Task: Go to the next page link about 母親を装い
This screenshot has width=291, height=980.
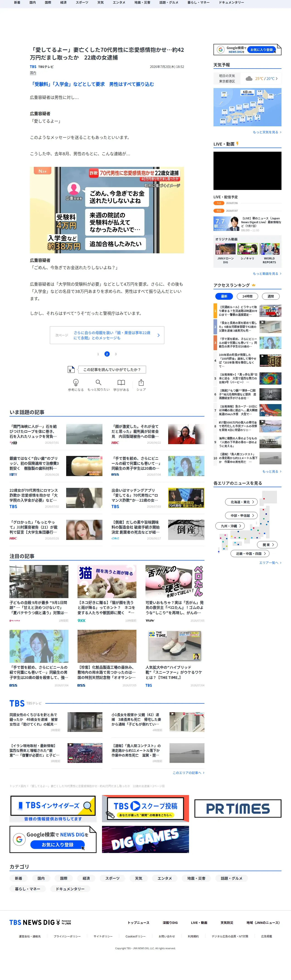Action: coord(107,335)
